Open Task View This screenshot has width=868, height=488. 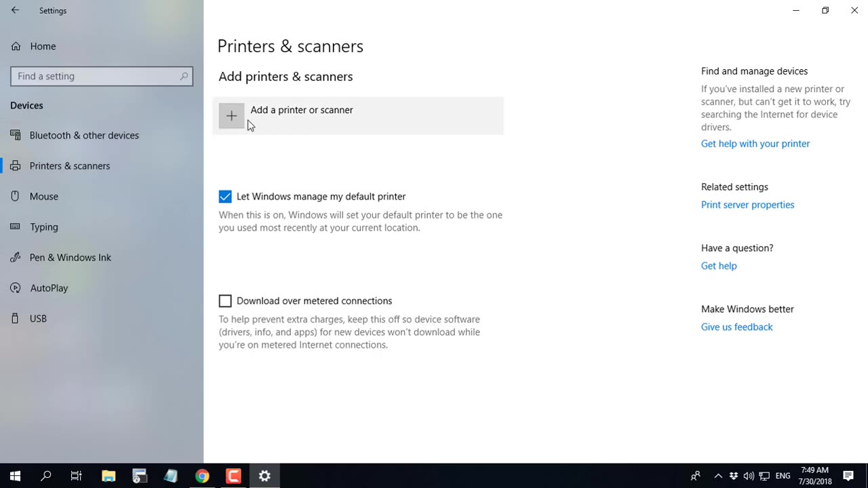(77, 476)
